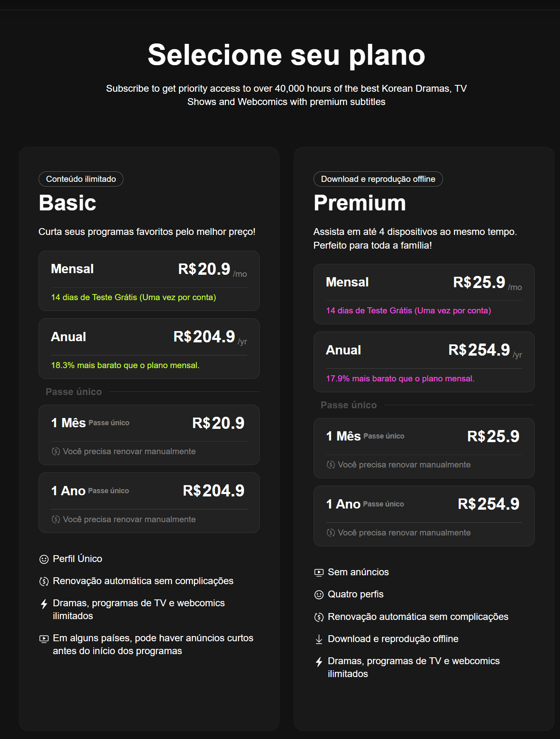Screen dimensions: 560x739
Task: Choose the Premium Mensal R$25.9 plan
Action: pyautogui.click(x=424, y=294)
